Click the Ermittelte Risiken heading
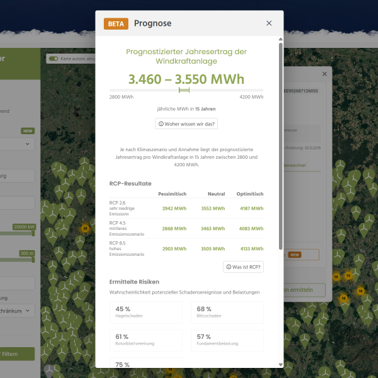This screenshot has height=378, width=378. (x=134, y=282)
